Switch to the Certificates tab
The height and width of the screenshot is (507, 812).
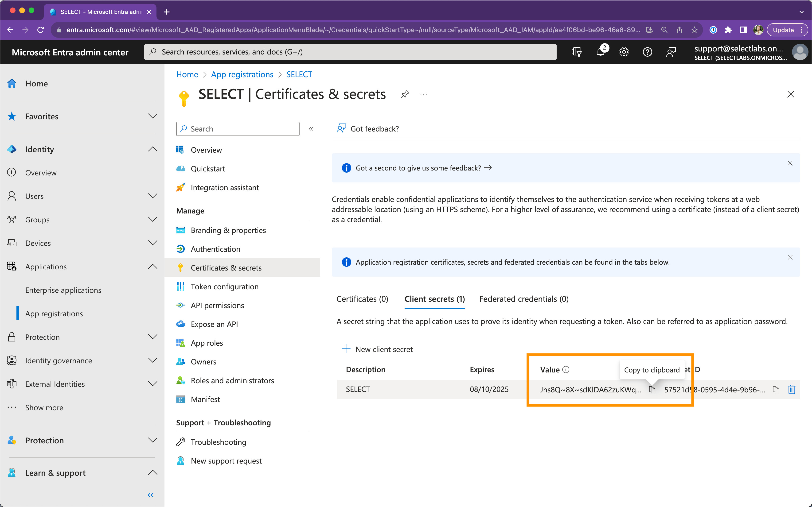(362, 298)
